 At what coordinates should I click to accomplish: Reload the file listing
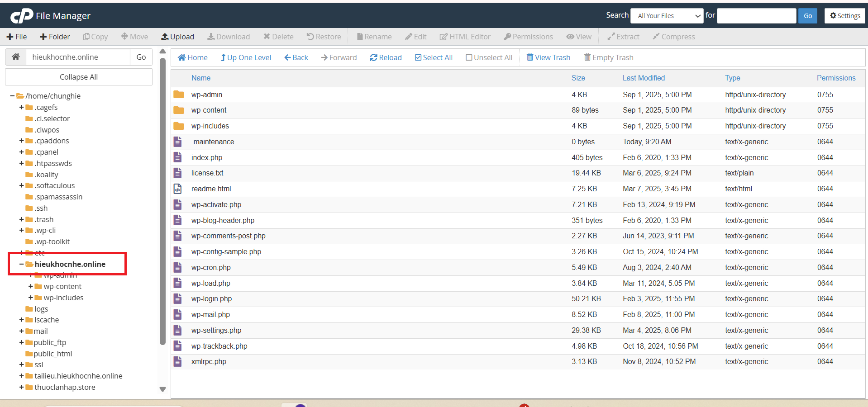pyautogui.click(x=386, y=57)
